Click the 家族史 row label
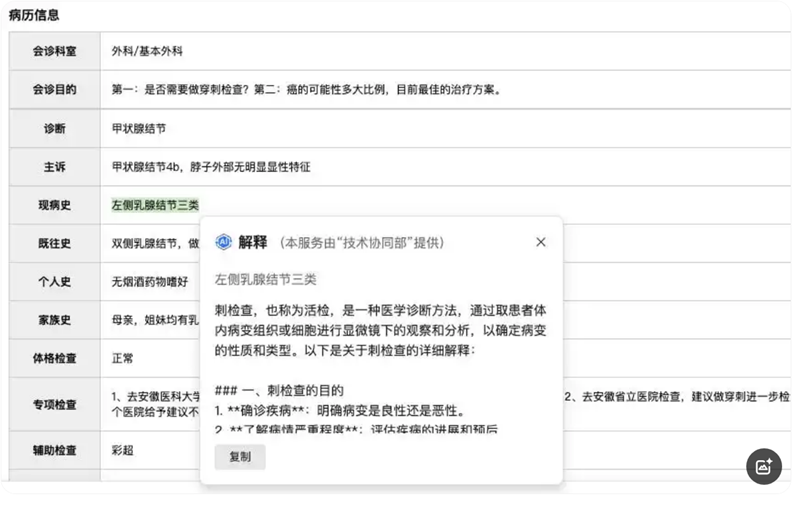The height and width of the screenshot is (508, 800). (x=55, y=320)
